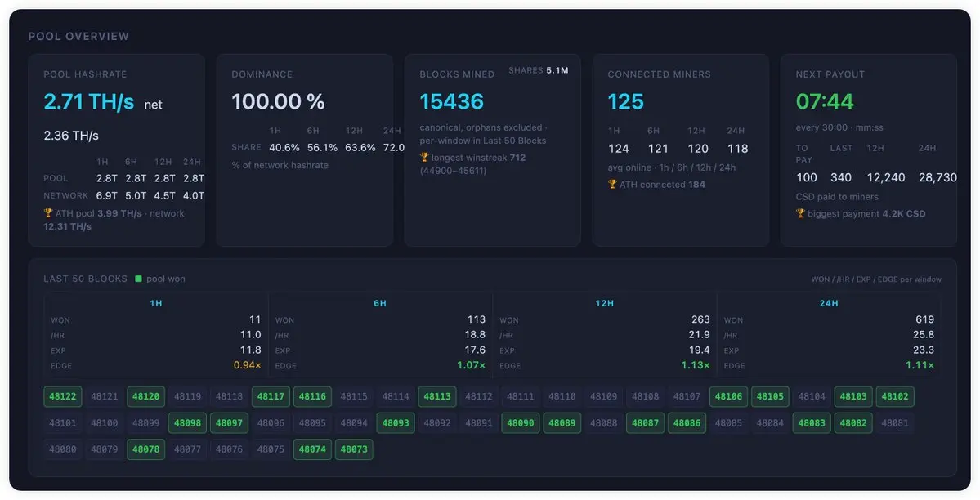Click unwon block 48075
Viewport: 980px width, 500px height.
pyautogui.click(x=271, y=449)
